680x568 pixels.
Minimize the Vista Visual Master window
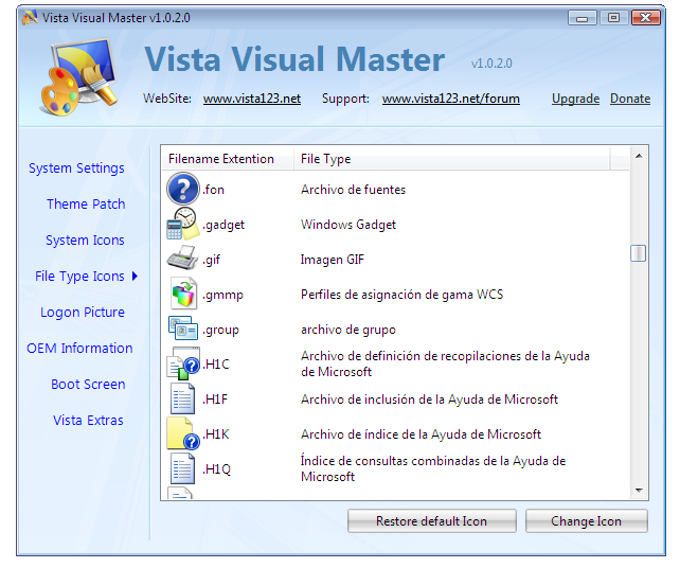point(582,18)
